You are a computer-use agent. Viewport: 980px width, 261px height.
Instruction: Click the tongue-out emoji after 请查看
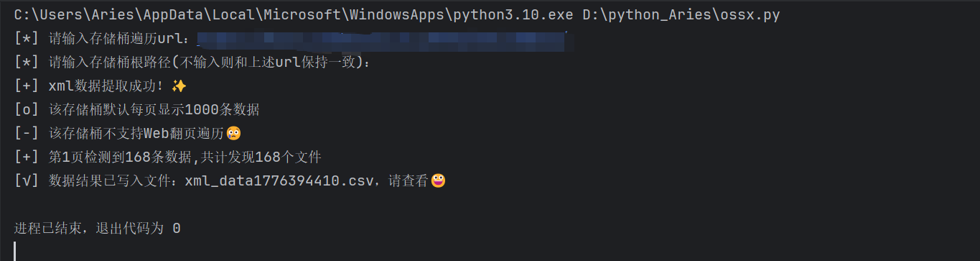[438, 180]
